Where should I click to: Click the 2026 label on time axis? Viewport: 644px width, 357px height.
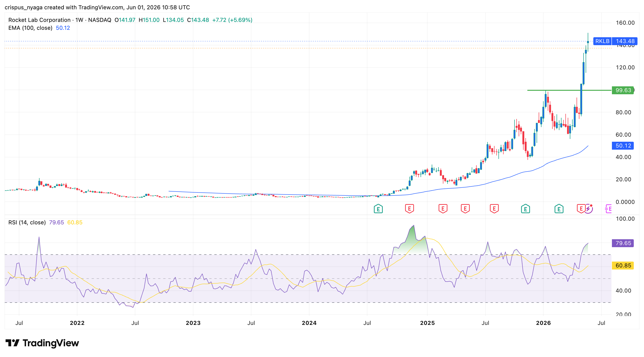tap(543, 323)
